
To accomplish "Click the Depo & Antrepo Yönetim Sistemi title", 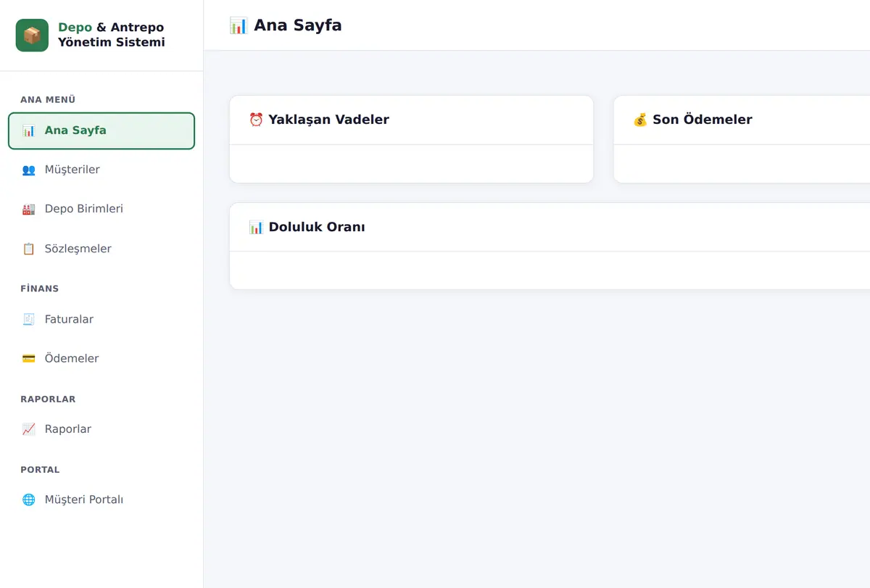I will [112, 35].
